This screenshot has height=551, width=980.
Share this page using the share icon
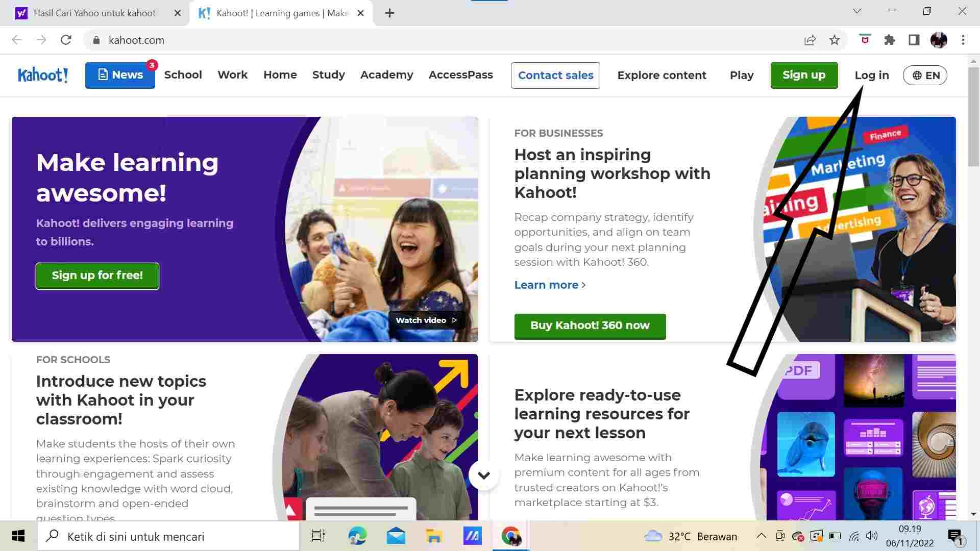point(810,40)
